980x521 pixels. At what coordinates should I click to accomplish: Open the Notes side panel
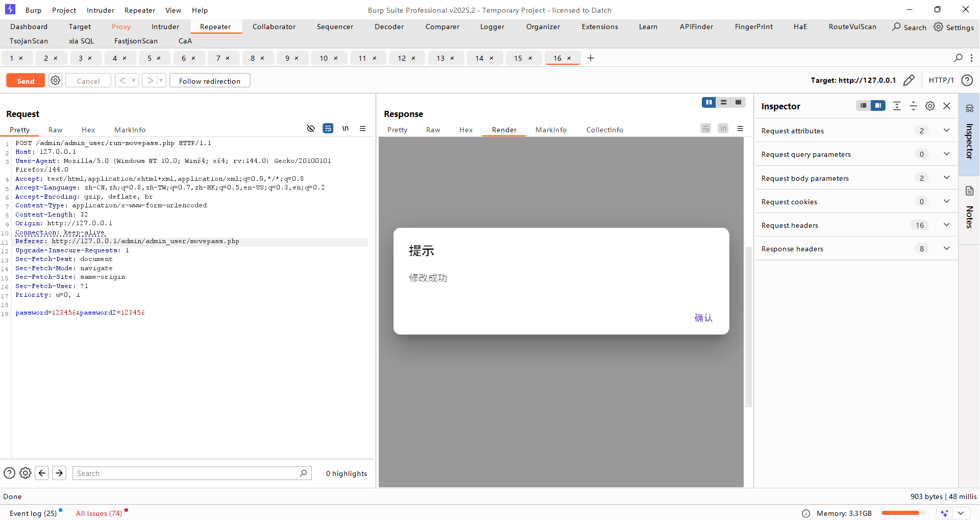tap(969, 208)
